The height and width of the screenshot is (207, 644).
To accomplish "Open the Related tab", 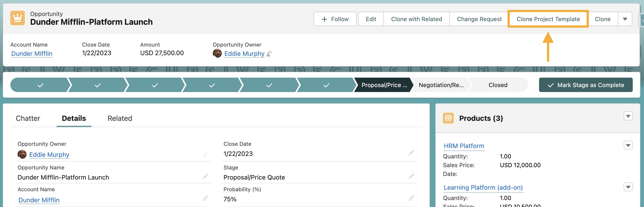I will pos(120,118).
